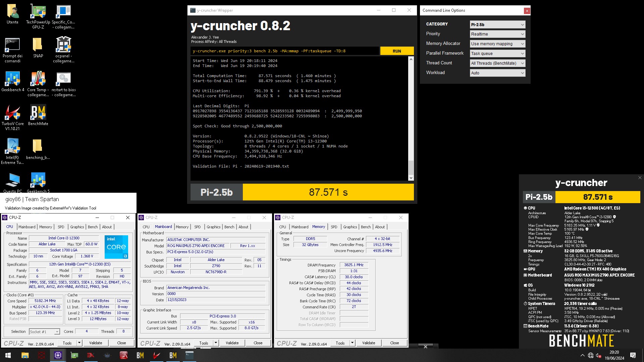644x362 pixels.
Task: Switch to Mainboard tab in Processor CPU-Z window
Action: [27, 227]
